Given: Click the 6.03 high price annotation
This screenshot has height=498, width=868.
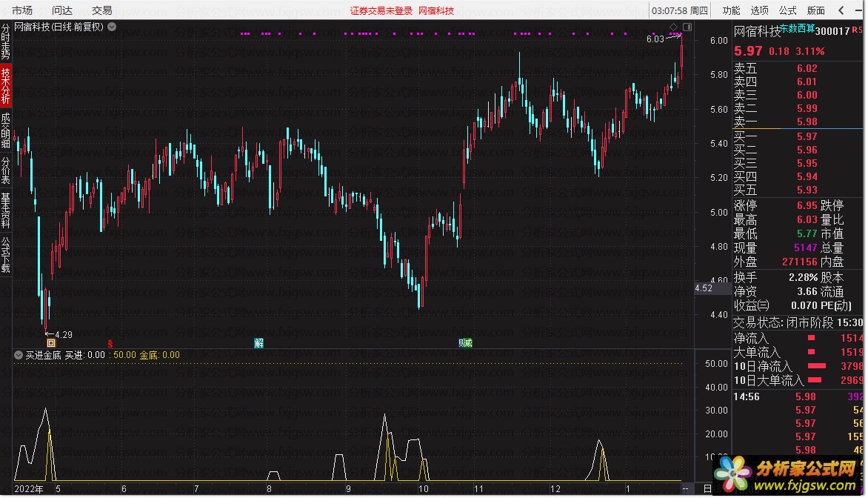Looking at the screenshot, I should [x=655, y=39].
